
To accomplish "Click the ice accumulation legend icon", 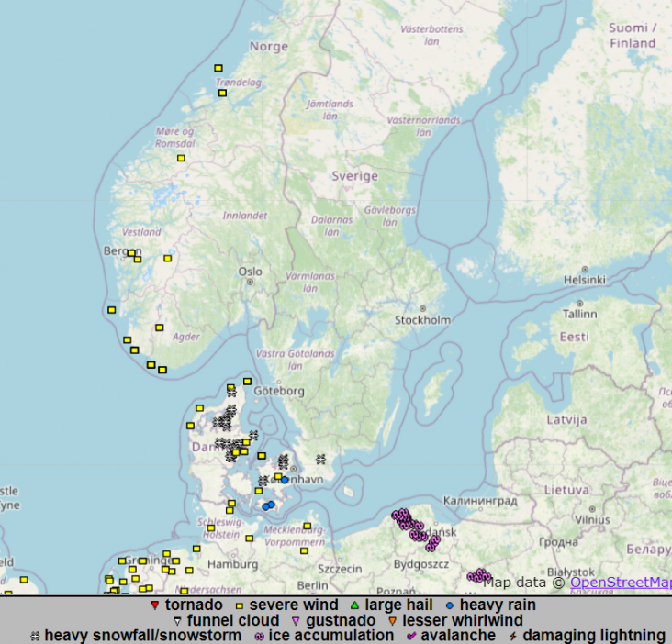I will tap(259, 636).
